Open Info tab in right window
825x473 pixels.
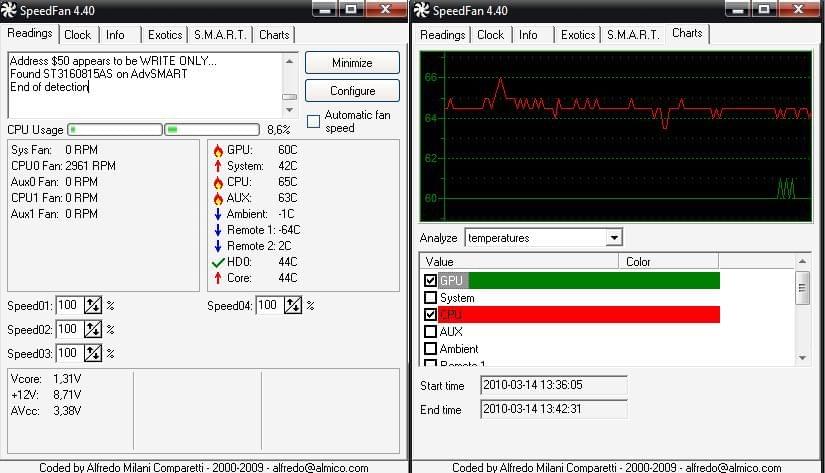point(528,35)
